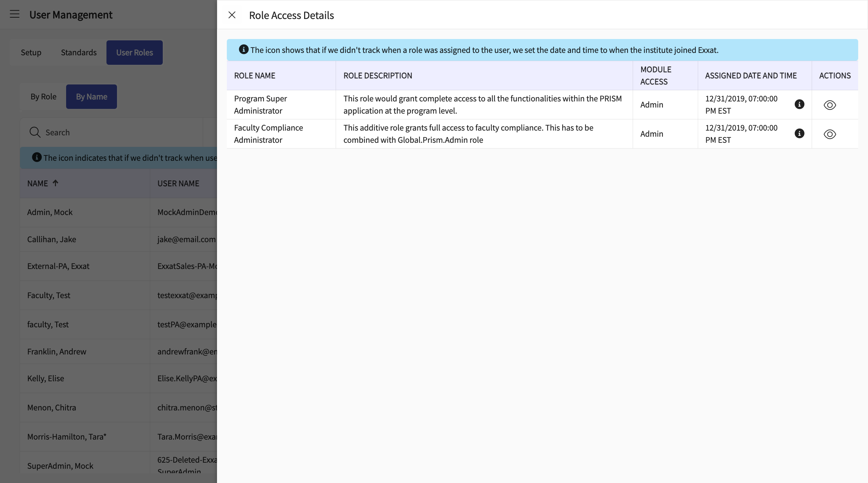Click the USER NAME column header
Viewport: 868px width, 483px height.
click(x=178, y=183)
